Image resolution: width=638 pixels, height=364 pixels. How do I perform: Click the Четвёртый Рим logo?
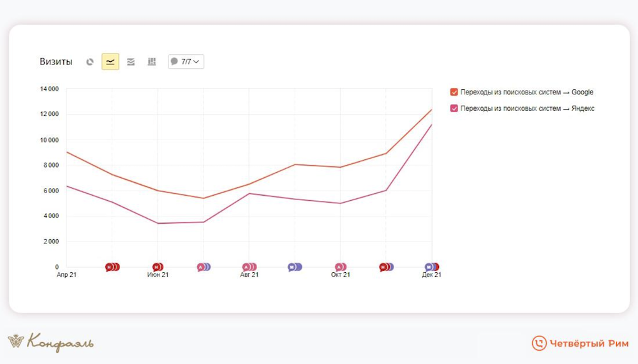pyautogui.click(x=580, y=343)
